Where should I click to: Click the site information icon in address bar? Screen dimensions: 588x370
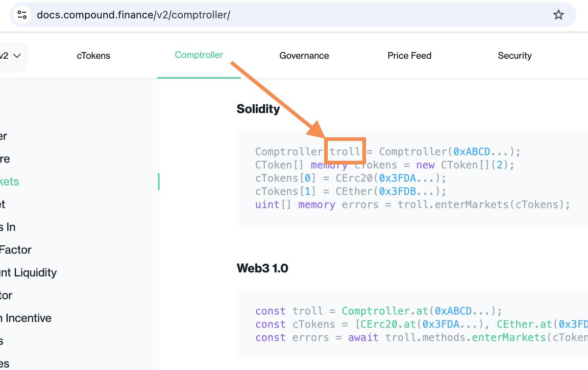coord(22,15)
